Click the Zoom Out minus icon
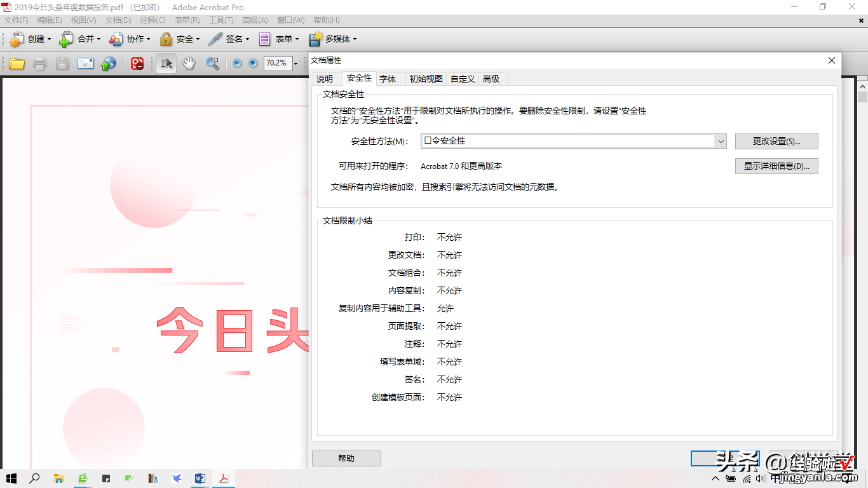 (x=237, y=64)
